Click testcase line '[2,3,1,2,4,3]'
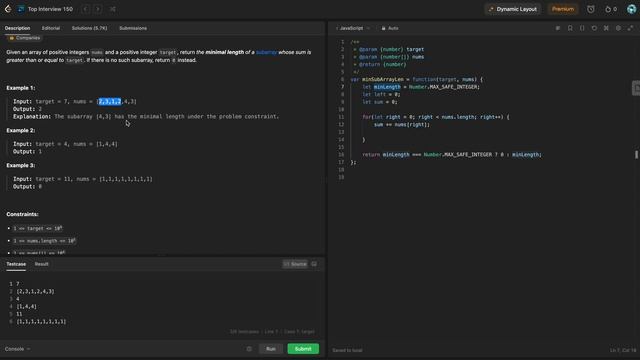640x360 pixels. pos(36,291)
